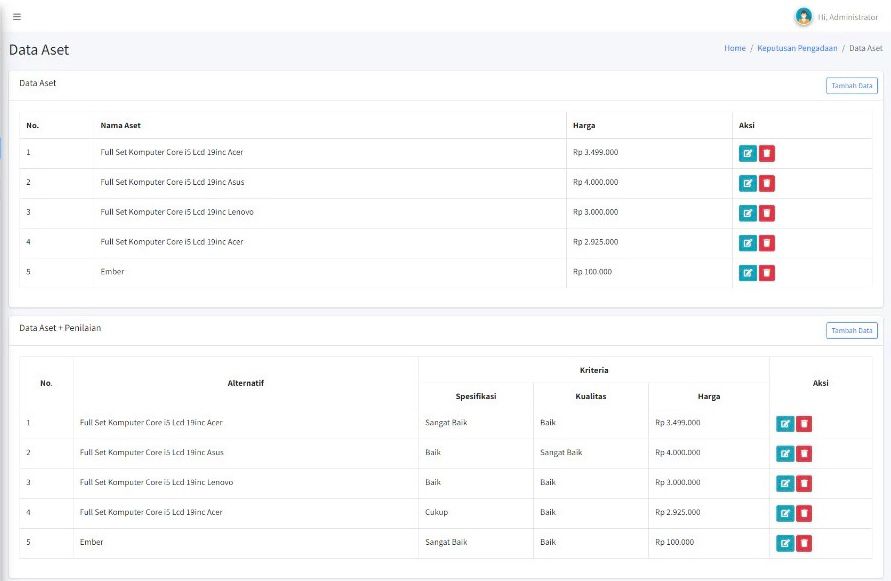Toggle the hamburger sidebar menu
The height and width of the screenshot is (581, 891).
[x=17, y=17]
